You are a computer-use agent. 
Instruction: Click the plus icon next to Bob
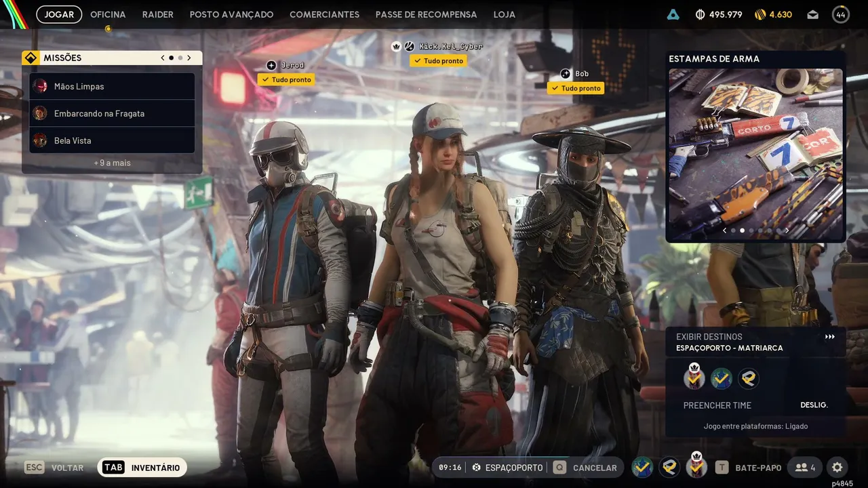pos(566,73)
